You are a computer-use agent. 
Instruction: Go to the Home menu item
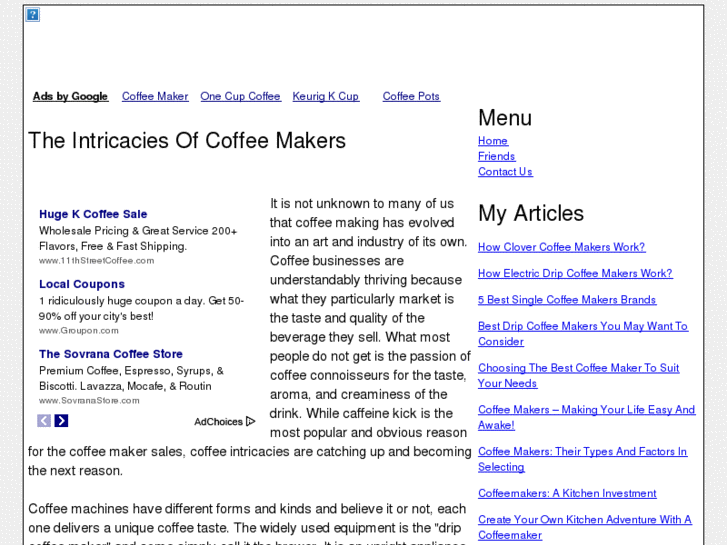point(493,141)
